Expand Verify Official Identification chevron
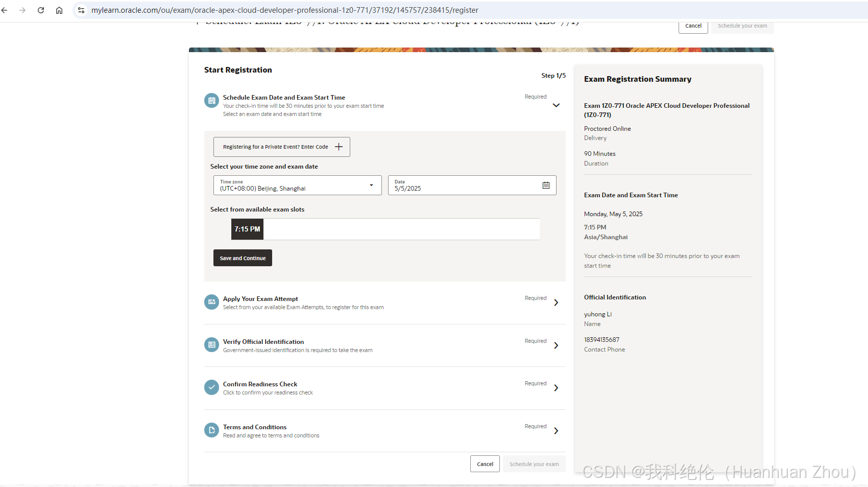The width and height of the screenshot is (868, 487). pyautogui.click(x=556, y=345)
